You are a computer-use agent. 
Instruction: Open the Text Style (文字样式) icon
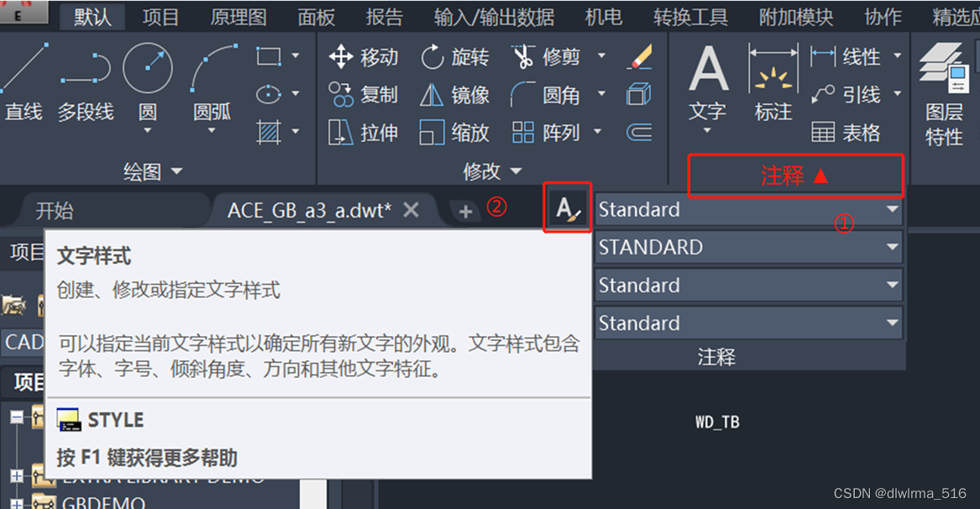(x=568, y=208)
